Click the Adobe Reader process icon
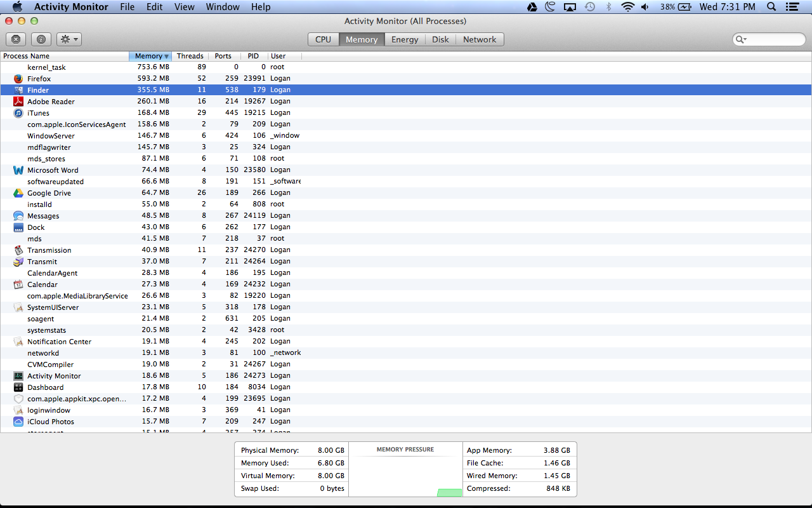 click(x=18, y=102)
